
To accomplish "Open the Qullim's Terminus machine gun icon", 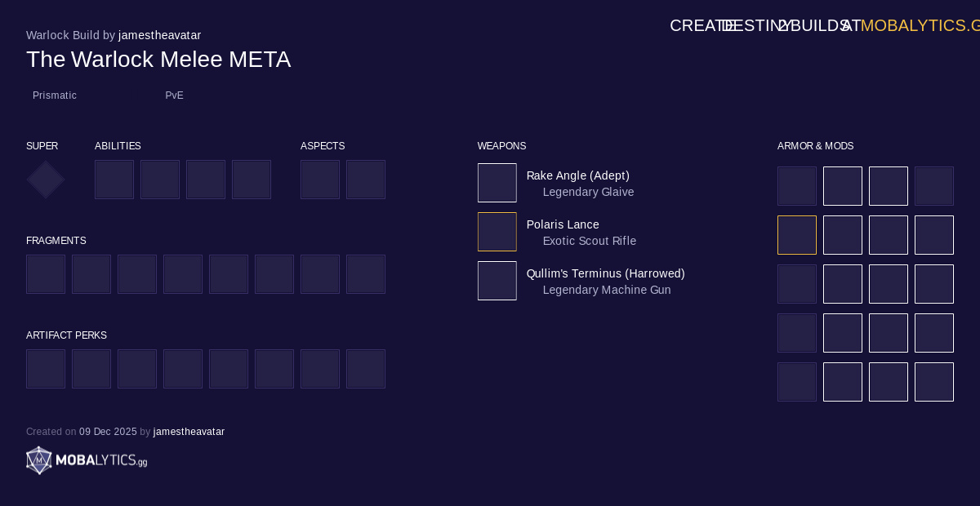I will 497,281.
